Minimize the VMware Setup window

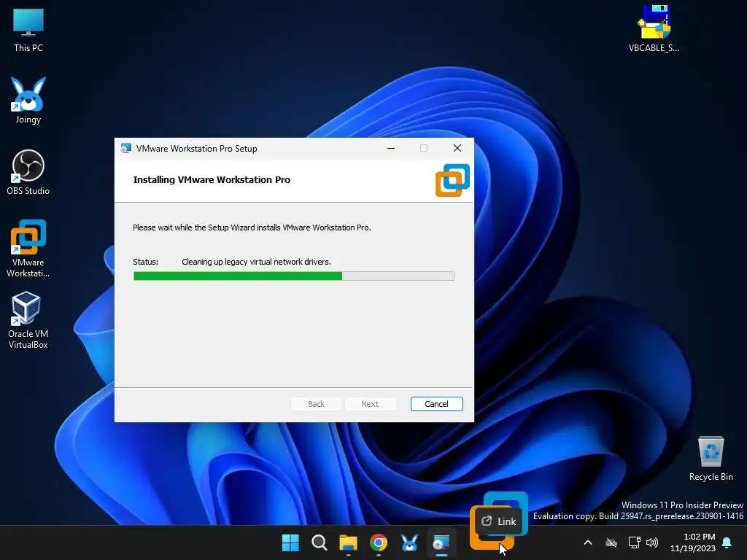click(391, 149)
